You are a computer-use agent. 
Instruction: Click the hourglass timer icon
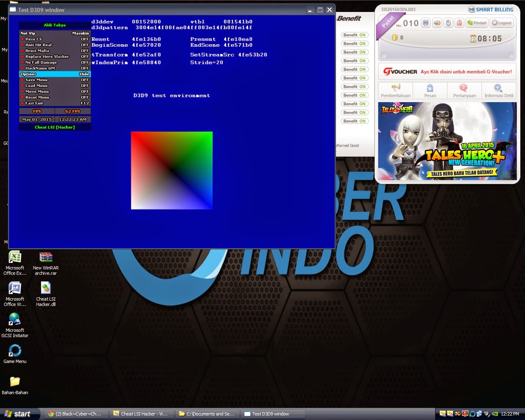pos(473,39)
